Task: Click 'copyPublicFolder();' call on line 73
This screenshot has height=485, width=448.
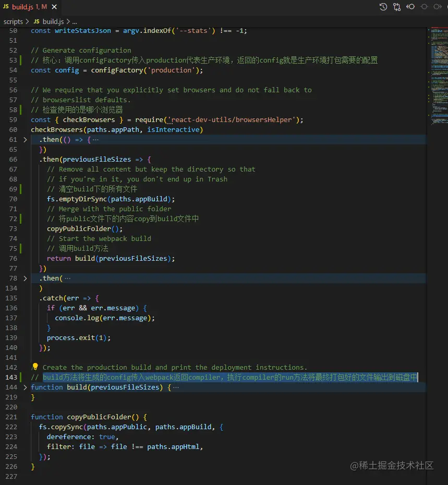Action: tap(85, 228)
